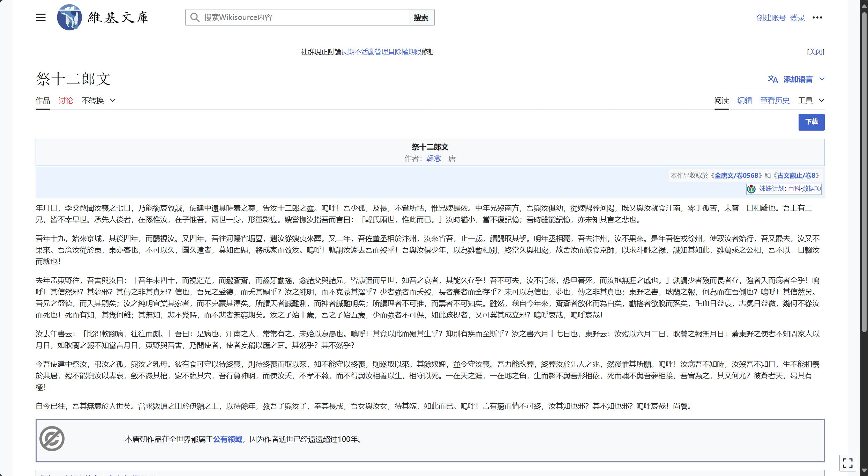Click the sister project icon
The image size is (868, 476).
(751, 189)
